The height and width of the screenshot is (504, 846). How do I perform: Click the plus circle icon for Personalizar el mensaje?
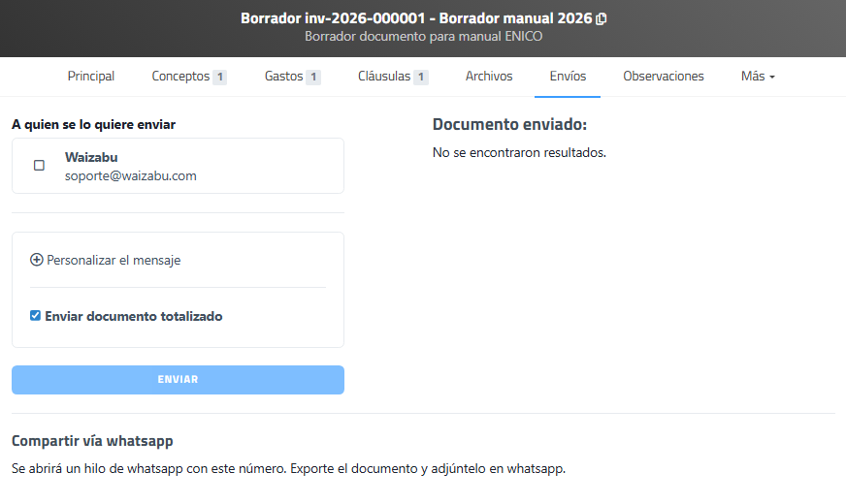pos(37,260)
